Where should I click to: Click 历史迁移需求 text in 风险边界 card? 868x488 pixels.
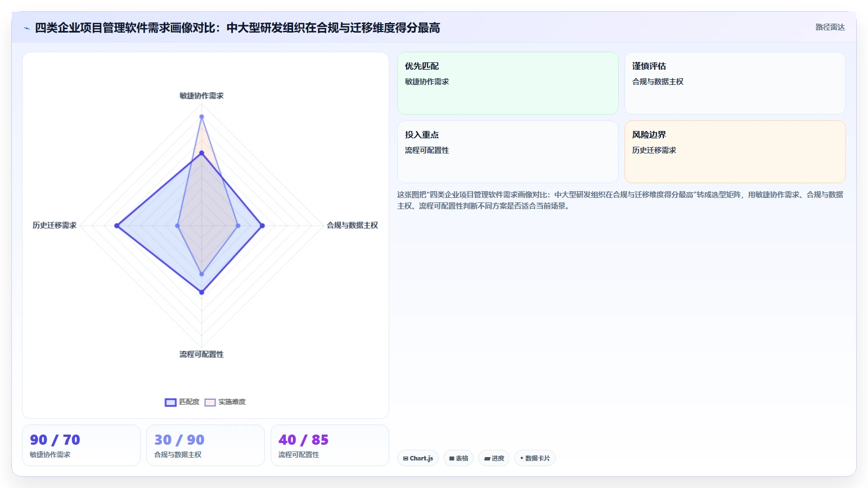coord(654,150)
